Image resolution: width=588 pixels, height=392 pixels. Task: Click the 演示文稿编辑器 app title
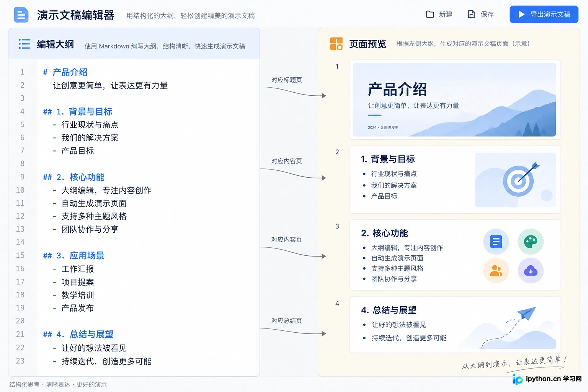click(76, 15)
